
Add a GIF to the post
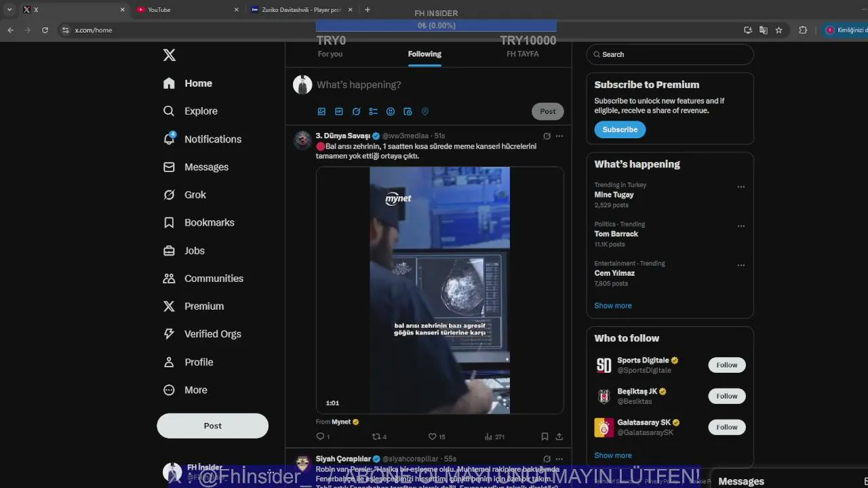click(339, 112)
